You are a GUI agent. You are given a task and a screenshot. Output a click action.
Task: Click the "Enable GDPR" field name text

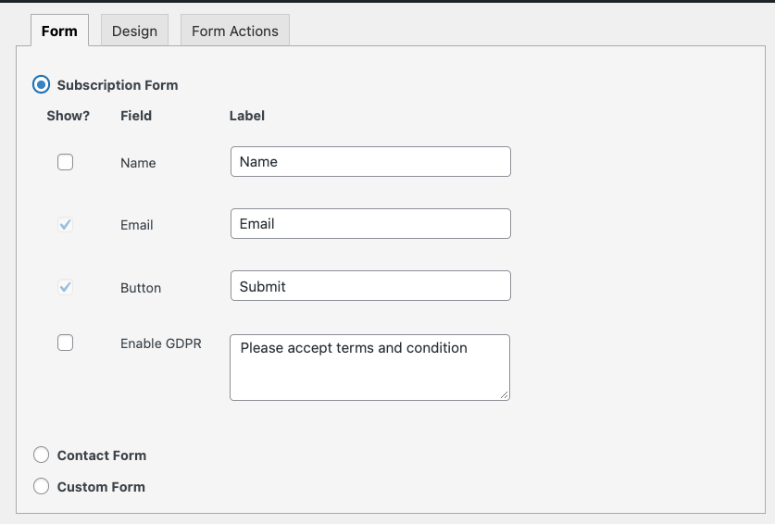click(x=160, y=343)
